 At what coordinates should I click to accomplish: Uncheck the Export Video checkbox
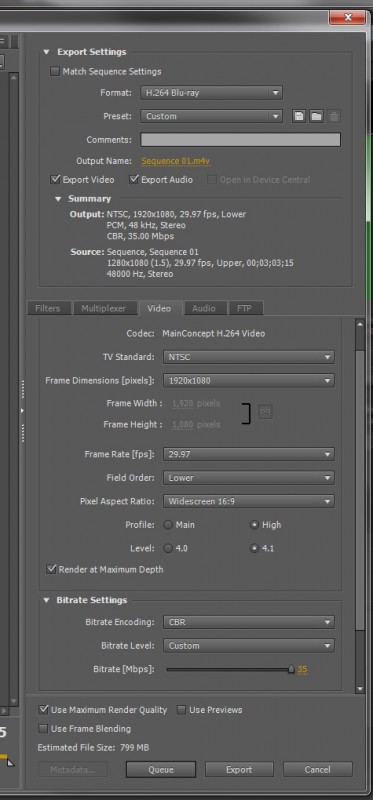coord(55,180)
